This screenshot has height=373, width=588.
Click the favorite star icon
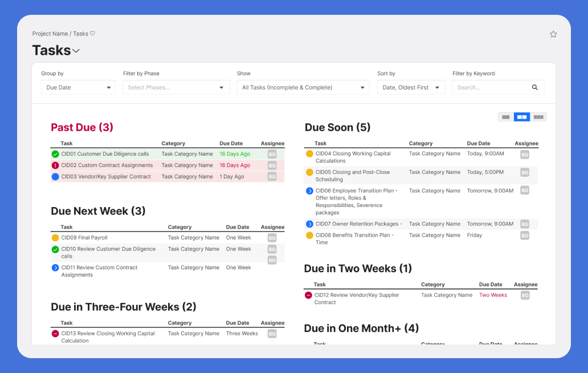tap(553, 34)
